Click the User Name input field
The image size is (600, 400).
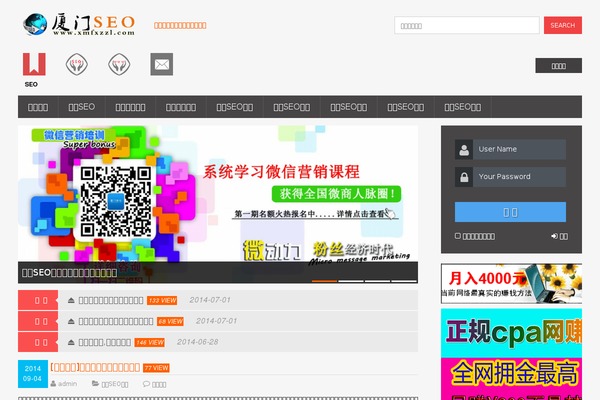point(519,149)
